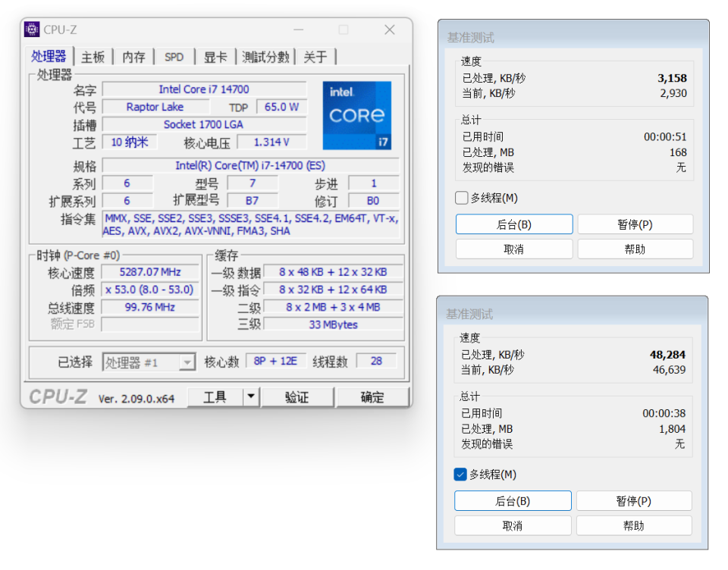Click the L1 instruction cache value

tap(333, 290)
